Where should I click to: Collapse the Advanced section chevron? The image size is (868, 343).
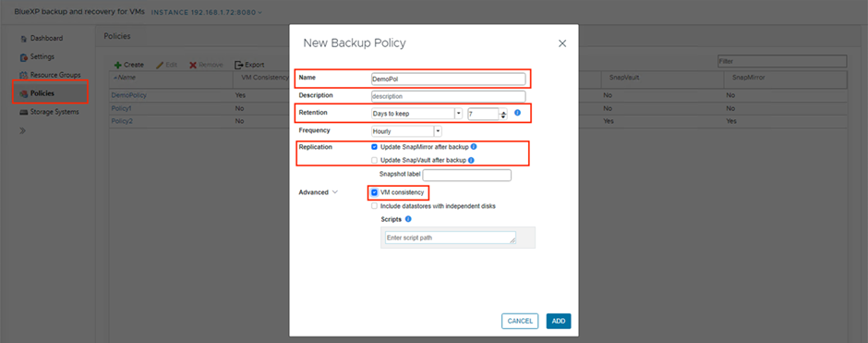(334, 192)
